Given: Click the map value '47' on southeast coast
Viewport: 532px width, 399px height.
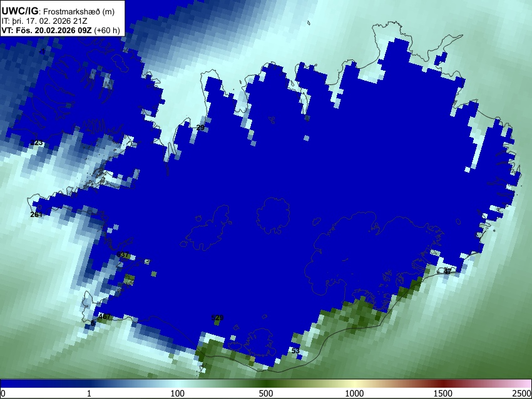Looking at the screenshot, I should coord(448,271).
